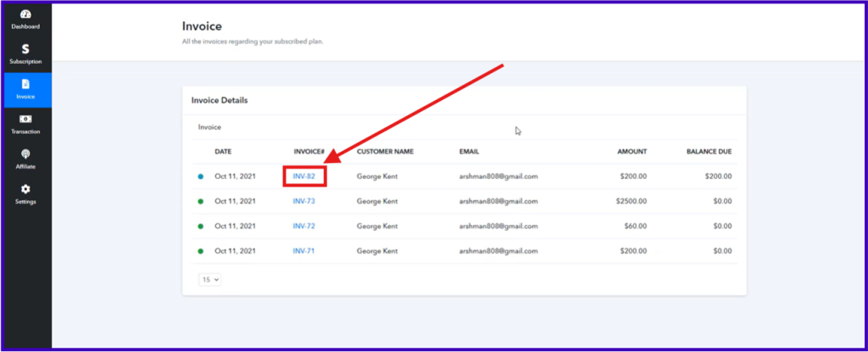Screen dimensions: 868x352
Task: Click the blue status dot of INV-82
Action: 200,176
